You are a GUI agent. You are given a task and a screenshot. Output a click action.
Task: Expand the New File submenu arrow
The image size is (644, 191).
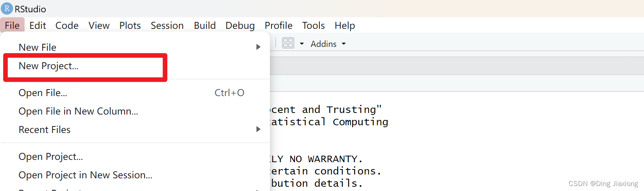click(258, 47)
